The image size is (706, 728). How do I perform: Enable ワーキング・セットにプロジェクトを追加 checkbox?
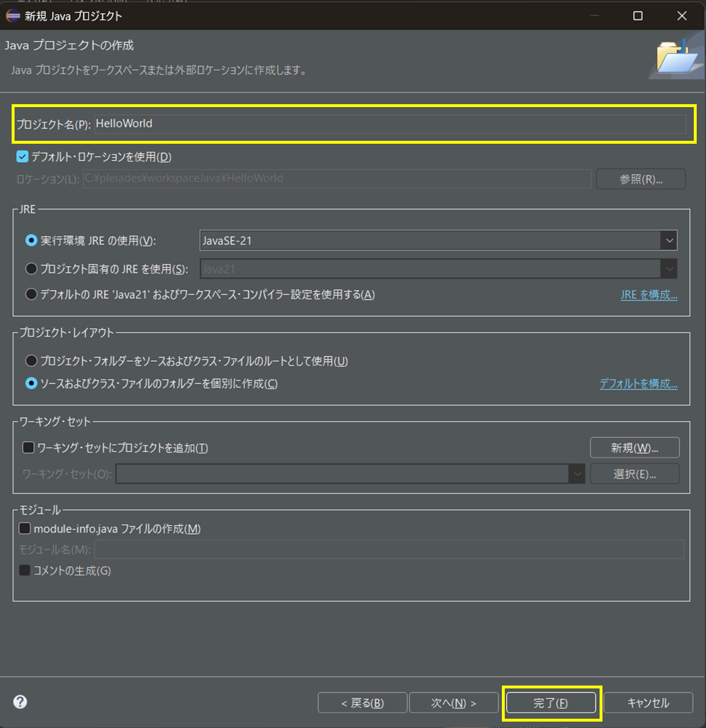28,448
